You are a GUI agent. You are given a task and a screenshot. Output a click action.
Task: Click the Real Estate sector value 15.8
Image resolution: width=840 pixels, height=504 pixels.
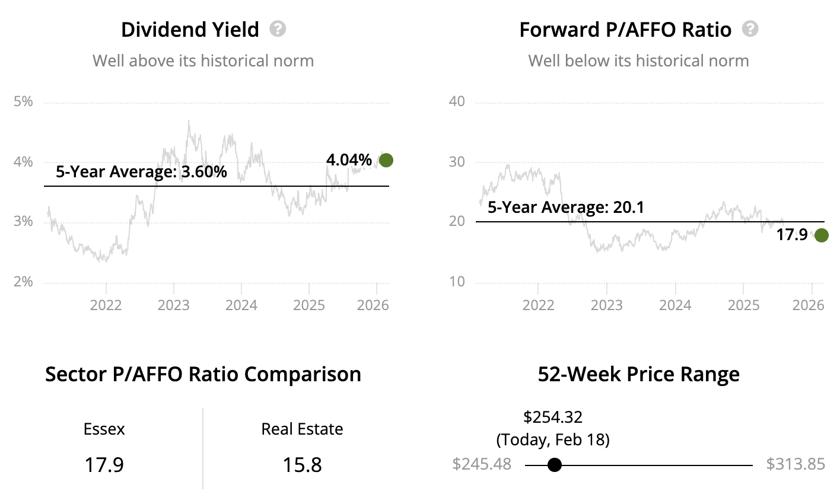coord(302,464)
